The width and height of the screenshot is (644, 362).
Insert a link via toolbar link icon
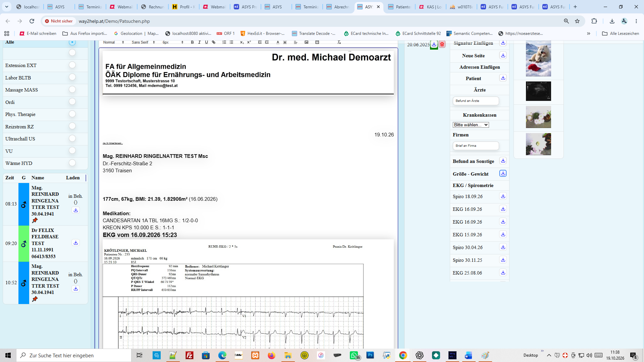click(x=214, y=42)
